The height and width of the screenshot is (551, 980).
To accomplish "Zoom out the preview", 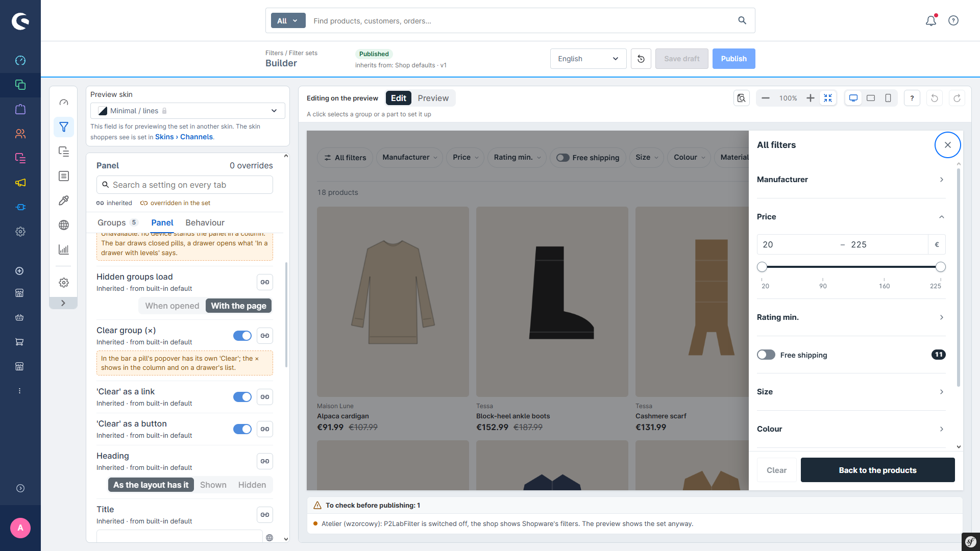I will point(766,98).
